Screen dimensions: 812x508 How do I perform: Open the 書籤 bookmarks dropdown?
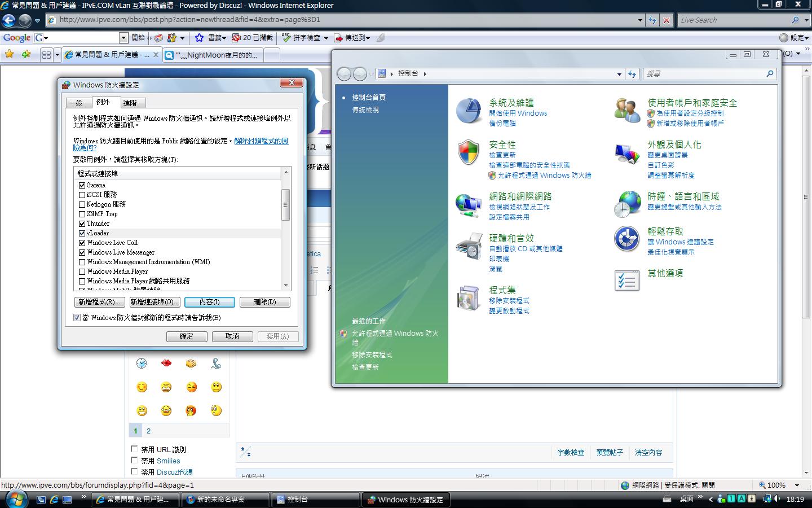[224, 38]
